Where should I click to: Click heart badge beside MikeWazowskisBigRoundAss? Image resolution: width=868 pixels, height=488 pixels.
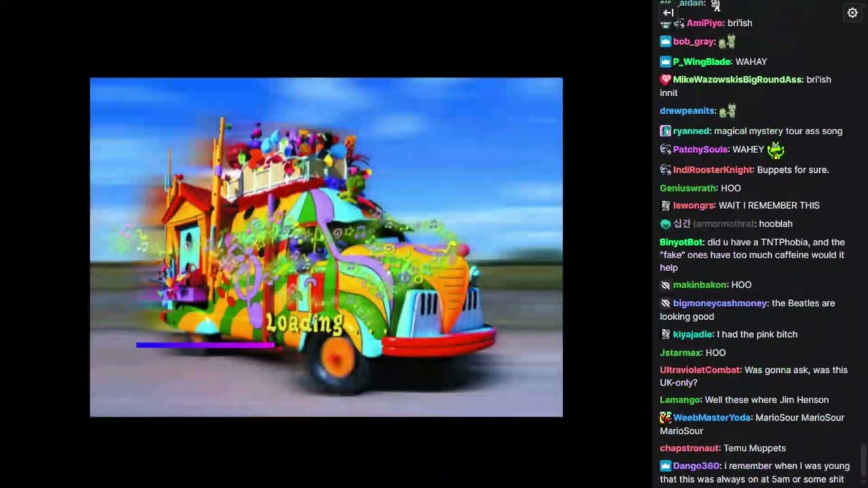pos(665,79)
